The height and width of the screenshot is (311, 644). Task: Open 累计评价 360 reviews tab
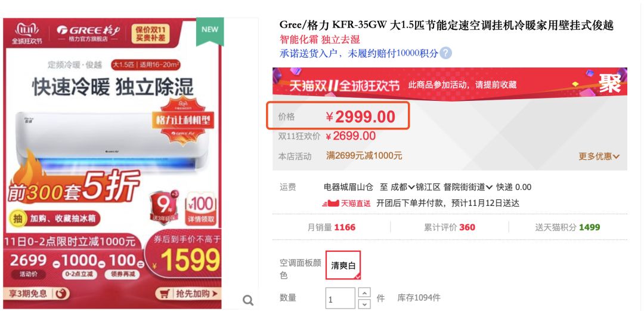coord(450,227)
